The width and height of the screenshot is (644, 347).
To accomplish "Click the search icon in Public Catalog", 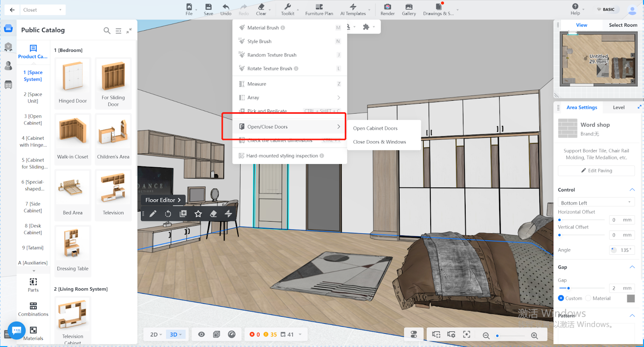I will pyautogui.click(x=107, y=31).
